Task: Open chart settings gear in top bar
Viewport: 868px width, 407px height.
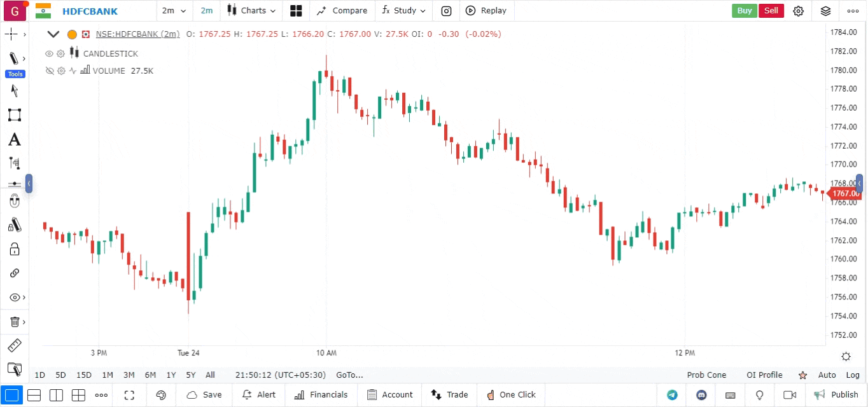Action: tap(799, 11)
